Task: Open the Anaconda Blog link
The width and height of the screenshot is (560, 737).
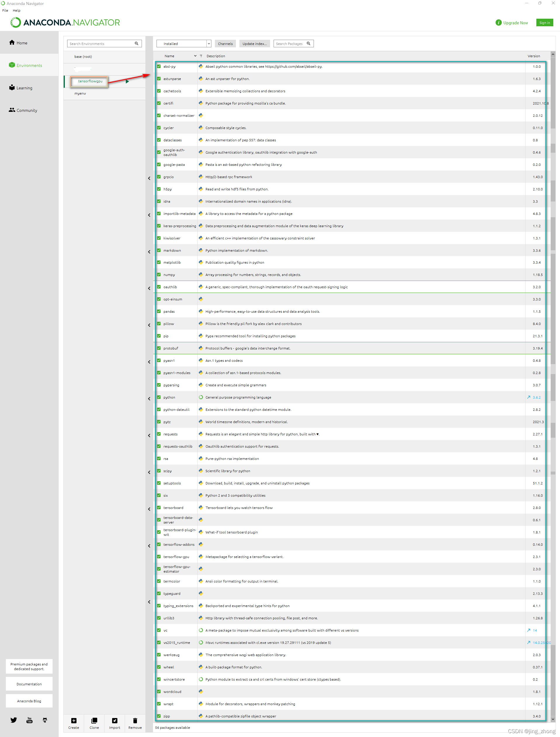Action: (29, 701)
